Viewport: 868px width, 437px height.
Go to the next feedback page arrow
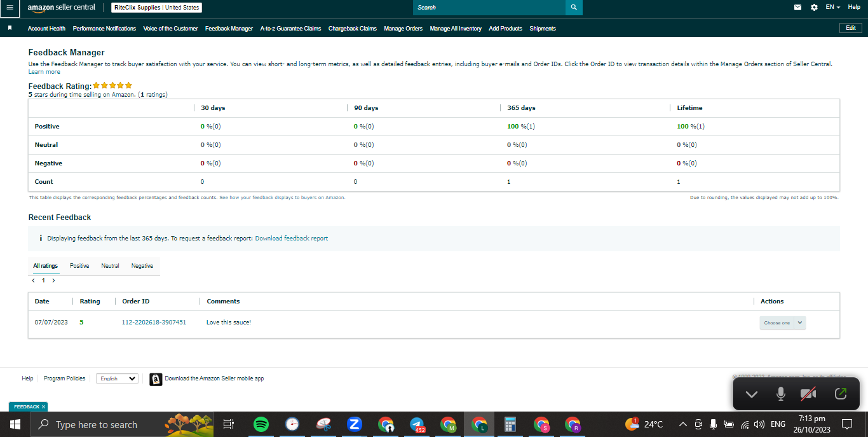click(53, 280)
